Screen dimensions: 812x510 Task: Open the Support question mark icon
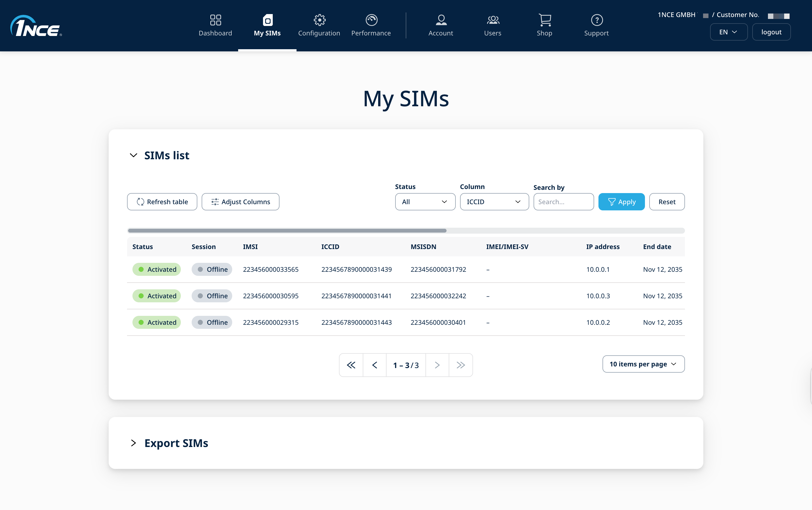point(596,20)
